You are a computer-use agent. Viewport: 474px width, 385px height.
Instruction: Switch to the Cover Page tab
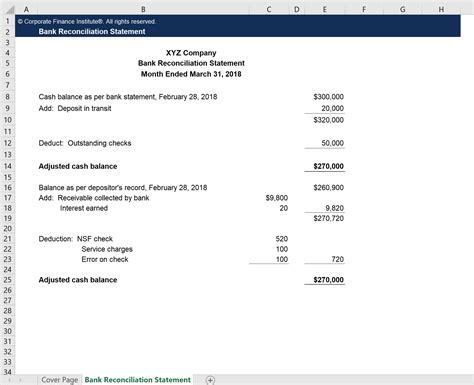(x=59, y=380)
